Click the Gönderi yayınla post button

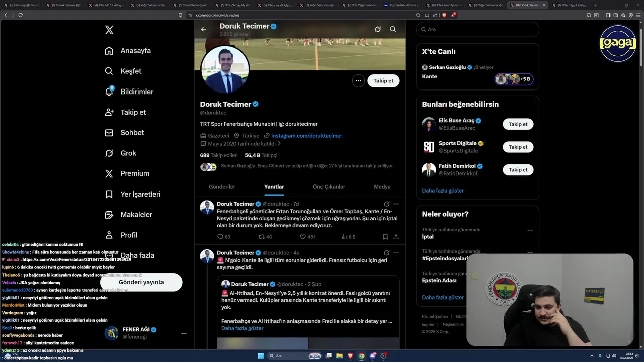coord(141,282)
